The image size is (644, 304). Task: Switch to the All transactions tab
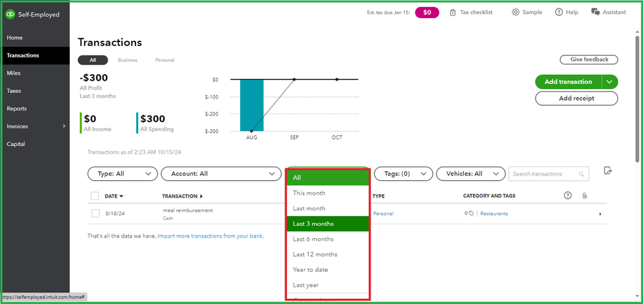93,60
